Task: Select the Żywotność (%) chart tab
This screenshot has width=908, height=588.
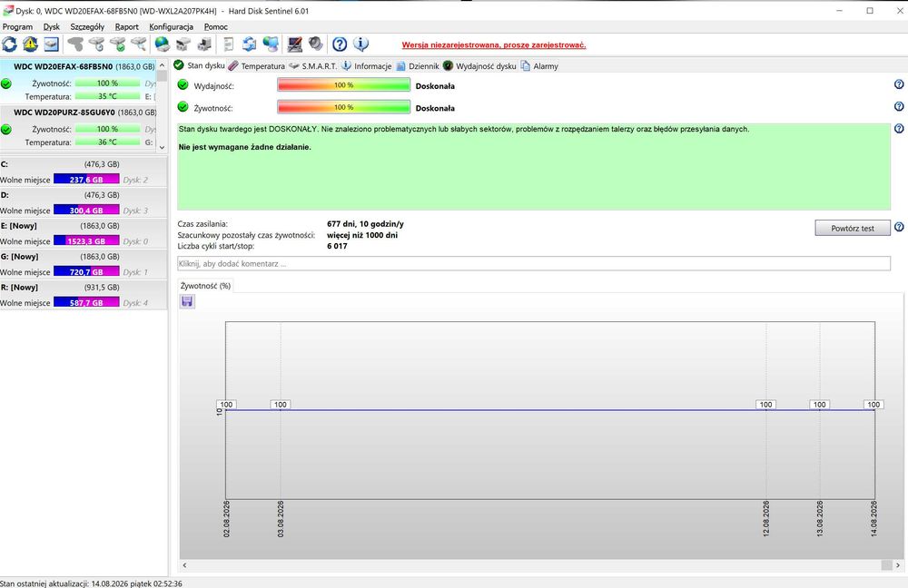Action: (x=205, y=286)
